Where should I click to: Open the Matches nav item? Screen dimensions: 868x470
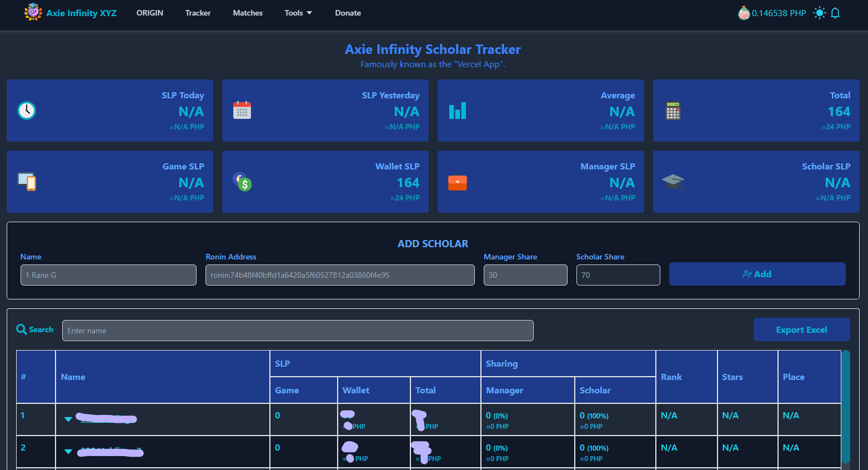pyautogui.click(x=248, y=13)
